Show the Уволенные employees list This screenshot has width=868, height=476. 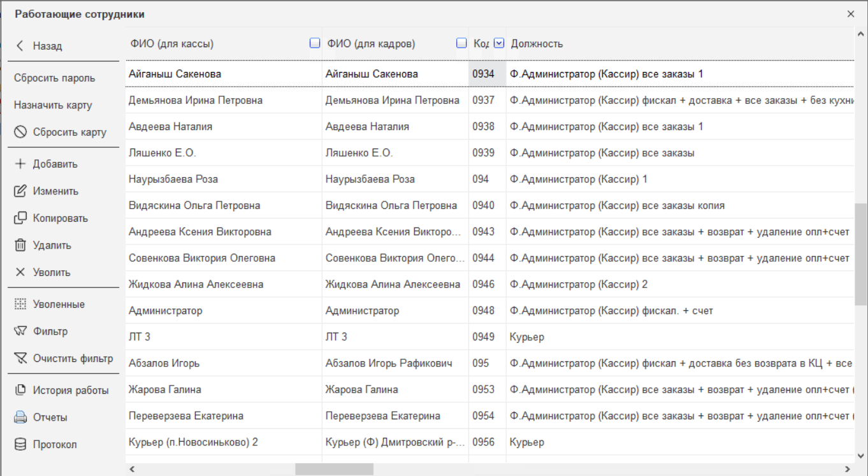(58, 305)
